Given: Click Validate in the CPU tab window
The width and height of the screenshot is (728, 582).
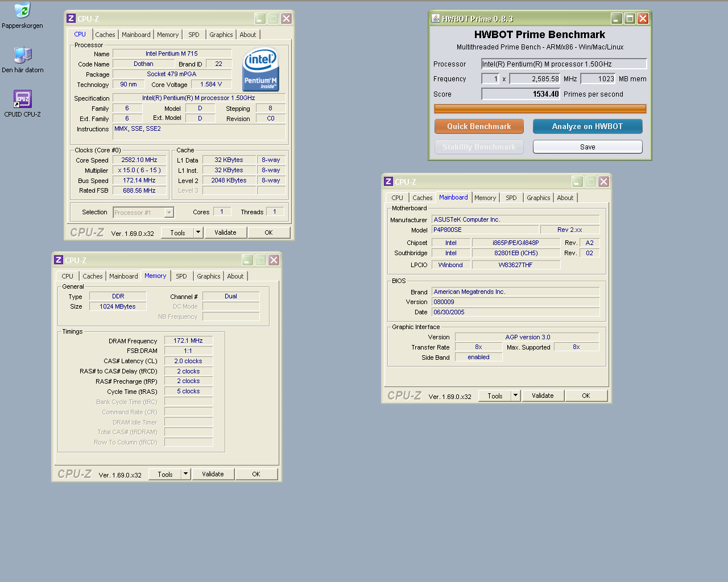Looking at the screenshot, I should coord(225,232).
